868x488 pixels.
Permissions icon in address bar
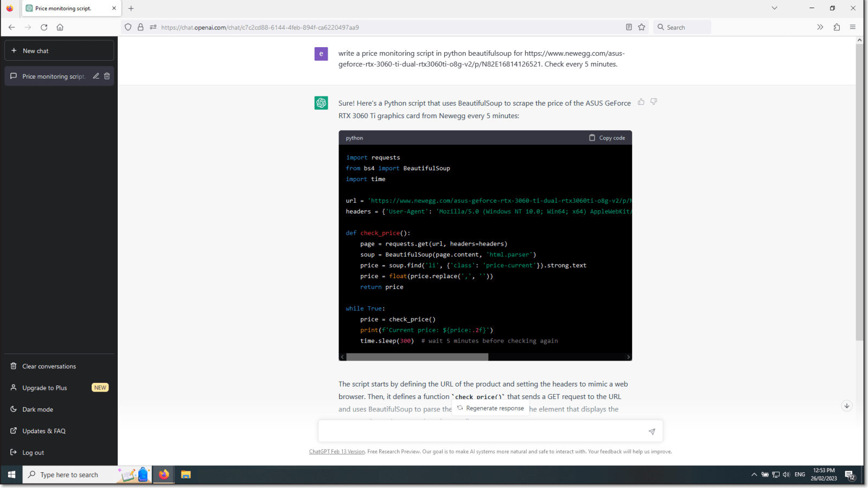click(x=153, y=27)
